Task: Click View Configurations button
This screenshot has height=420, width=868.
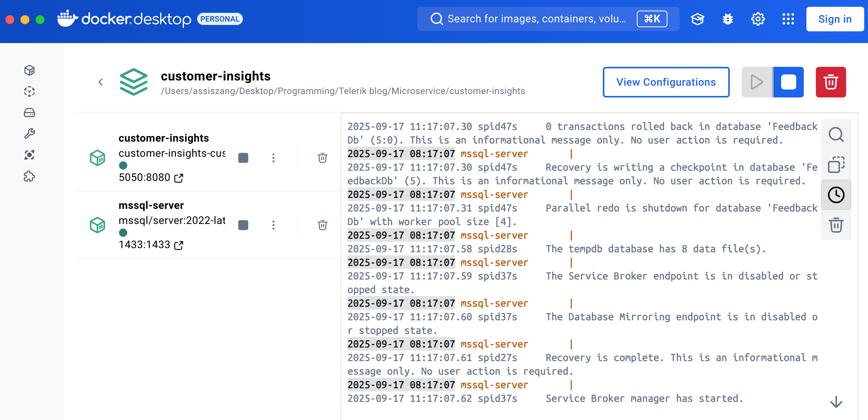Action: pos(666,82)
